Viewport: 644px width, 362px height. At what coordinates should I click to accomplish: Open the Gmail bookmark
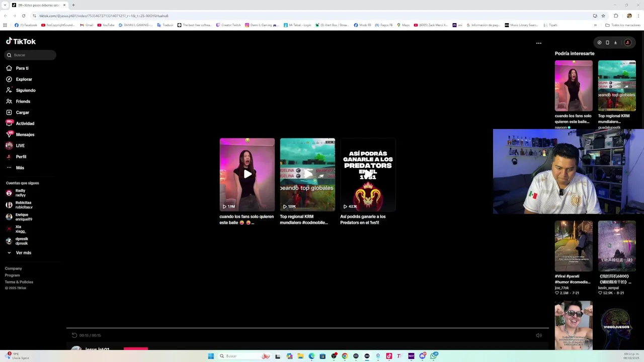click(x=87, y=25)
